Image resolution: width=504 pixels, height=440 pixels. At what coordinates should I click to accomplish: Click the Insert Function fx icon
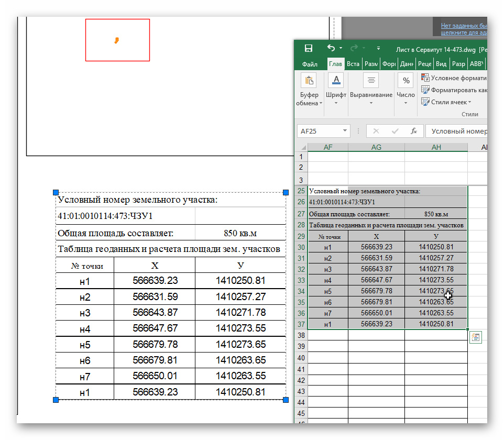click(413, 131)
